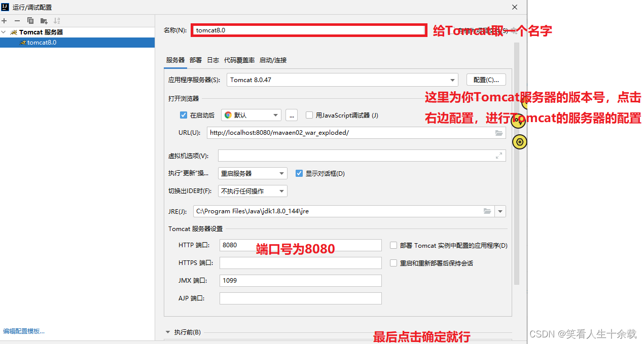Click the ... browser selection button
The height and width of the screenshot is (344, 644).
coord(291,115)
